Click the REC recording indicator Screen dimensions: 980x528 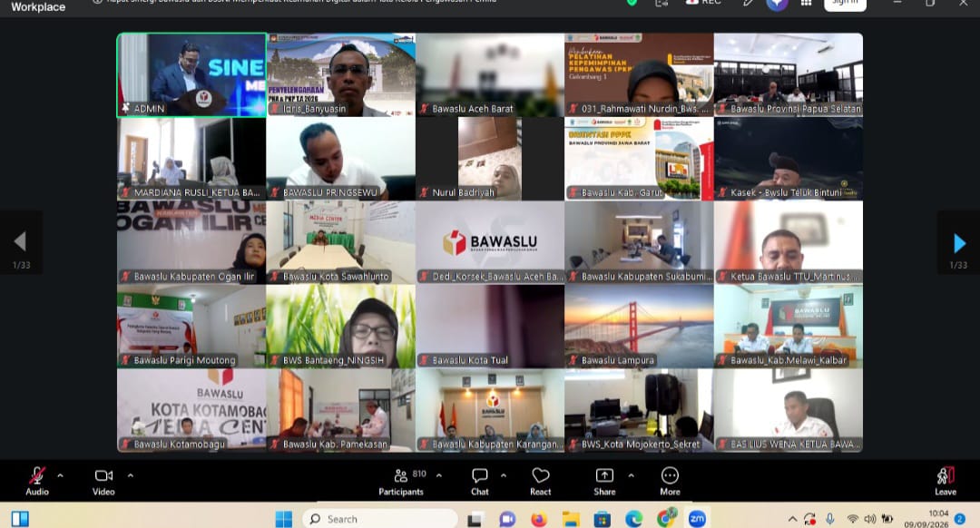point(702,3)
